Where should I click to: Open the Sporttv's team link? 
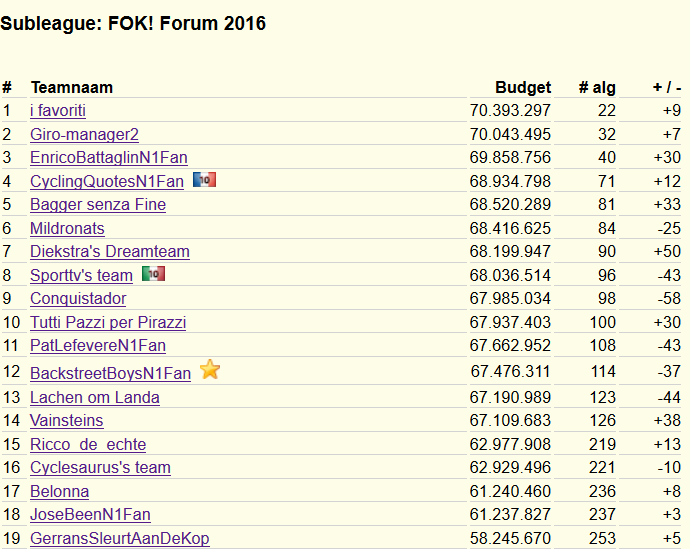(x=81, y=275)
